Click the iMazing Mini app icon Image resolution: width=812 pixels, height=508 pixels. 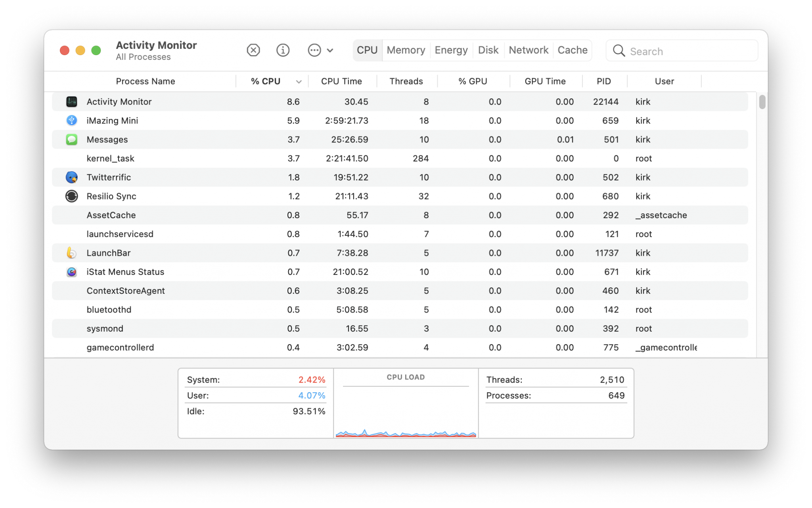coord(71,121)
